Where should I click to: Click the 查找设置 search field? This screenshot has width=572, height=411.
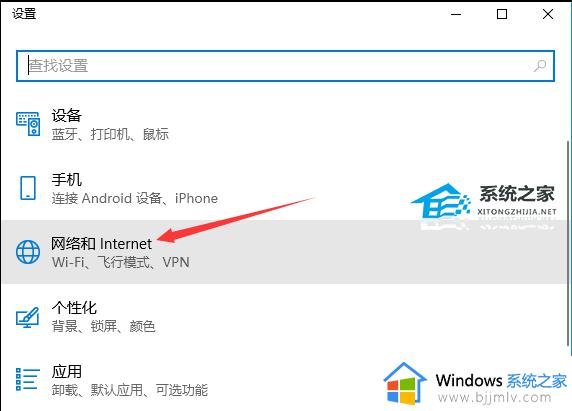pos(285,66)
